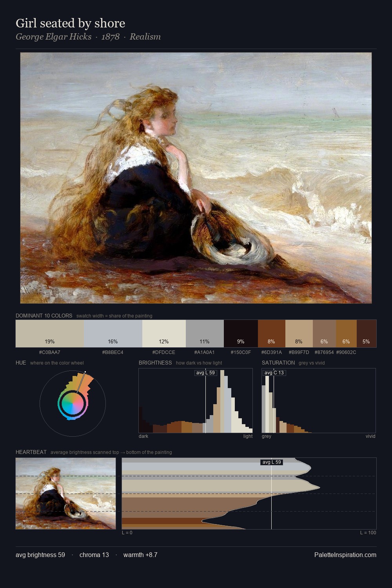Click the hex code #150C0F

[x=241, y=352]
